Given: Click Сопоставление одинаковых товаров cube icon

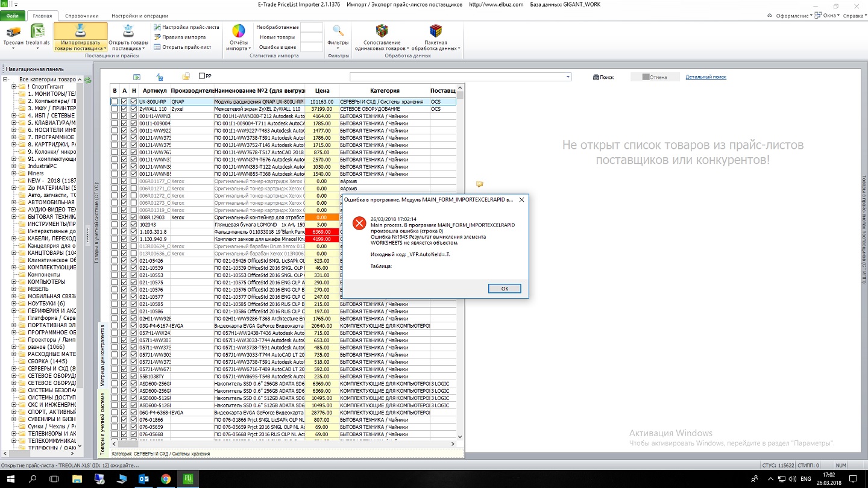Looking at the screenshot, I should (382, 31).
